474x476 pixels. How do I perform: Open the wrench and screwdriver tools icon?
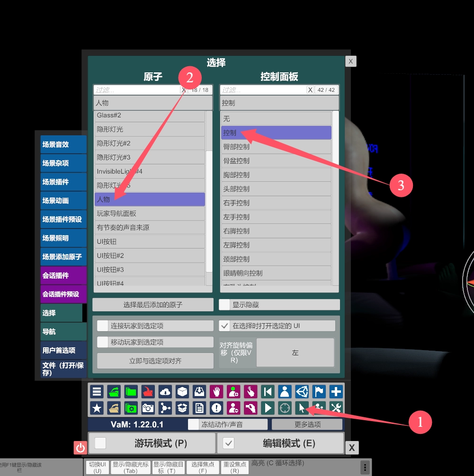pyautogui.click(x=336, y=408)
